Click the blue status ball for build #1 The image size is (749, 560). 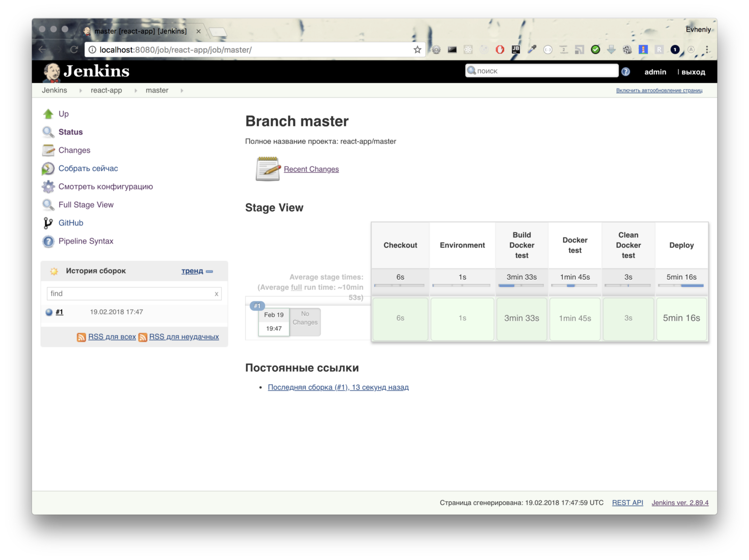pos(49,313)
